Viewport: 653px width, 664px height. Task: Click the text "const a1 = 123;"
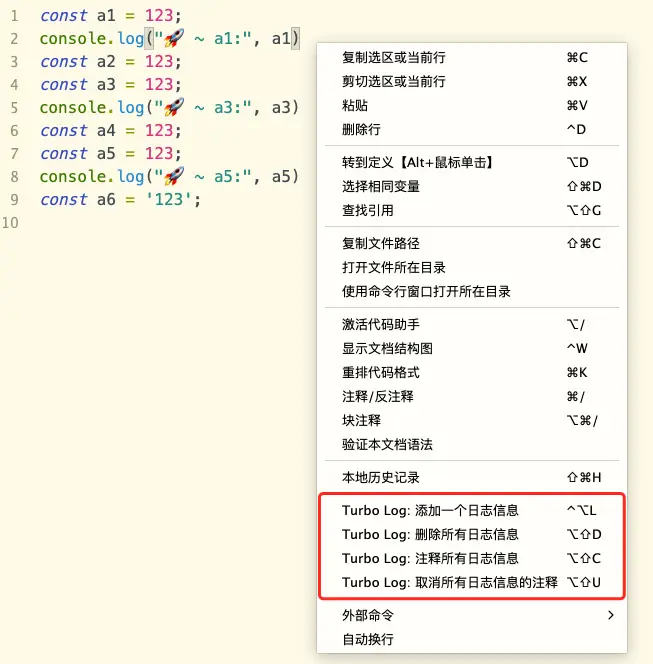coord(111,16)
